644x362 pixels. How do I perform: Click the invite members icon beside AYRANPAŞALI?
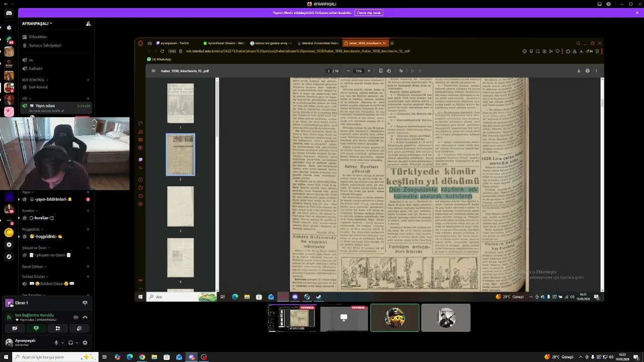(x=88, y=24)
